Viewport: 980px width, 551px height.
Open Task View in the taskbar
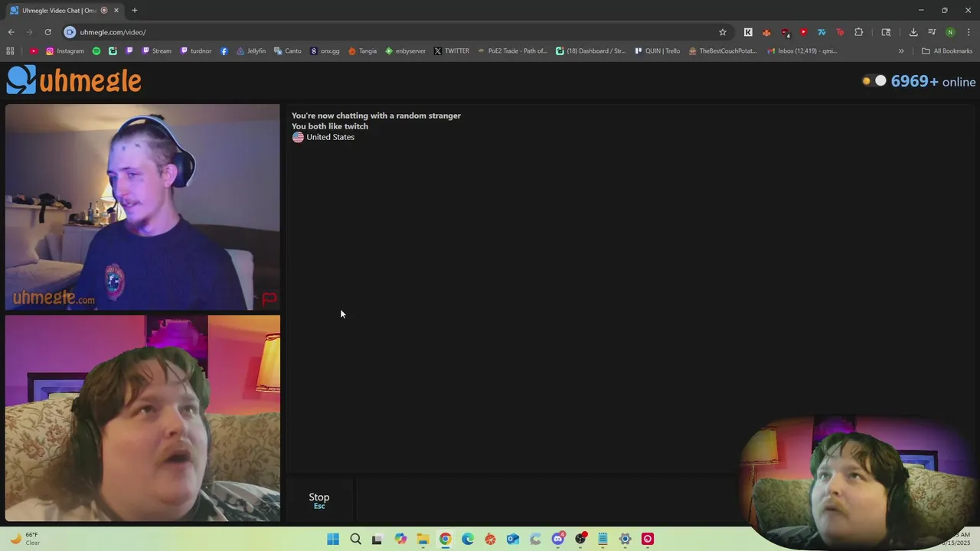377,539
